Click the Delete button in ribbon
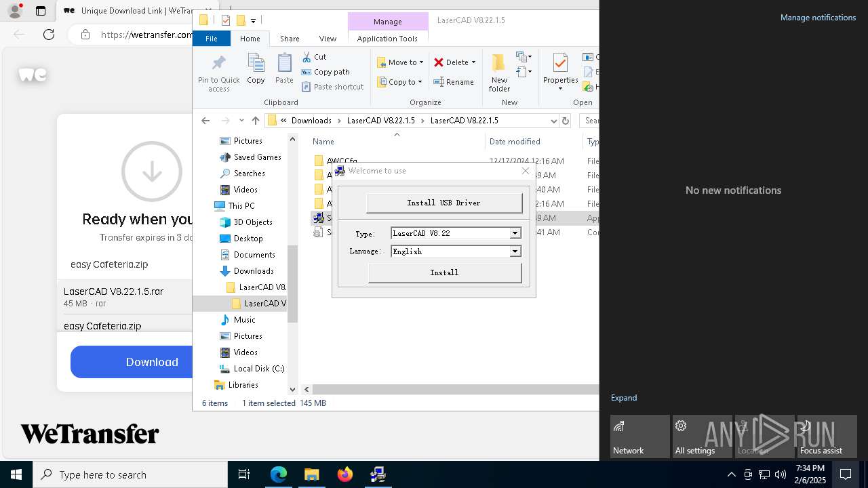Image resolution: width=868 pixels, height=488 pixels. click(x=454, y=62)
